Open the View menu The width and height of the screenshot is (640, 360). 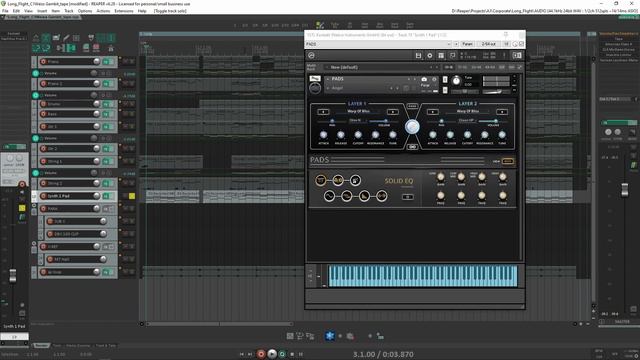[x=28, y=11]
